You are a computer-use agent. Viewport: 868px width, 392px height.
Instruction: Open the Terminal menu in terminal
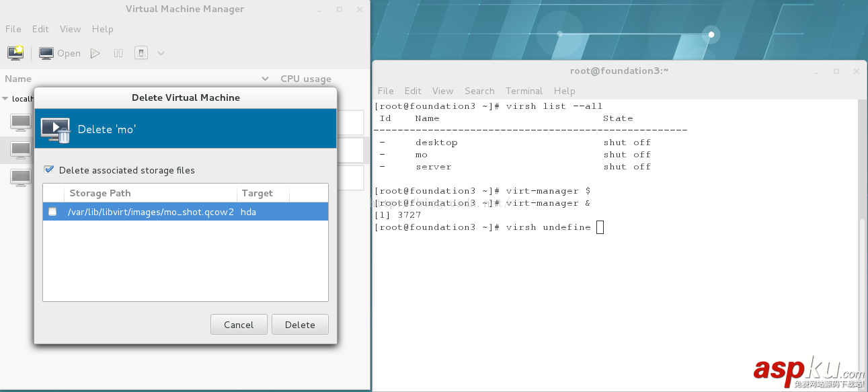click(524, 91)
